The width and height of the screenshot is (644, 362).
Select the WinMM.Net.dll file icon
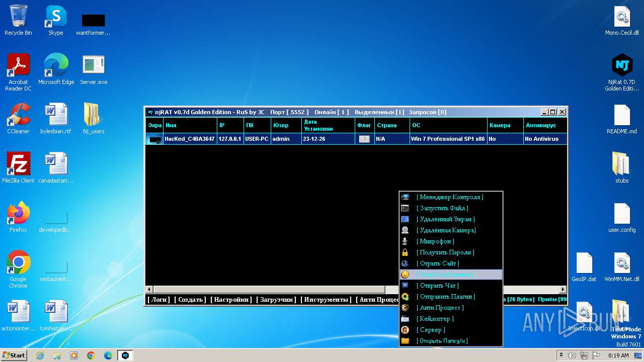(622, 266)
